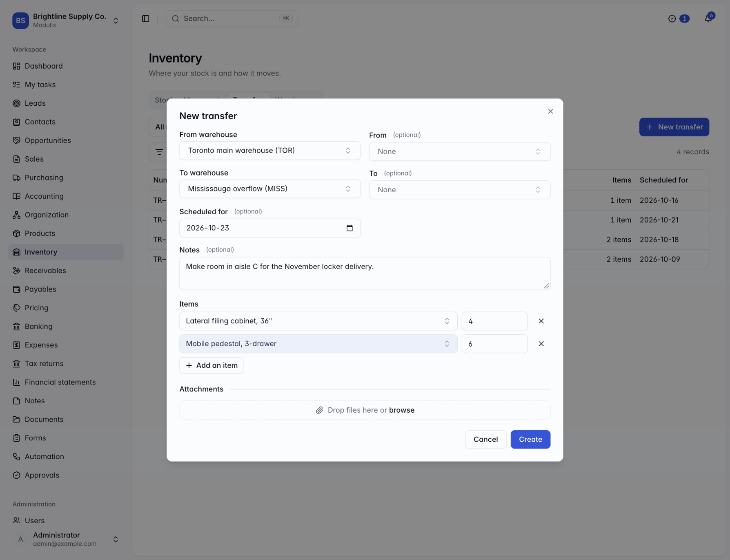
Task: Expand the From warehouse dropdown
Action: [270, 151]
